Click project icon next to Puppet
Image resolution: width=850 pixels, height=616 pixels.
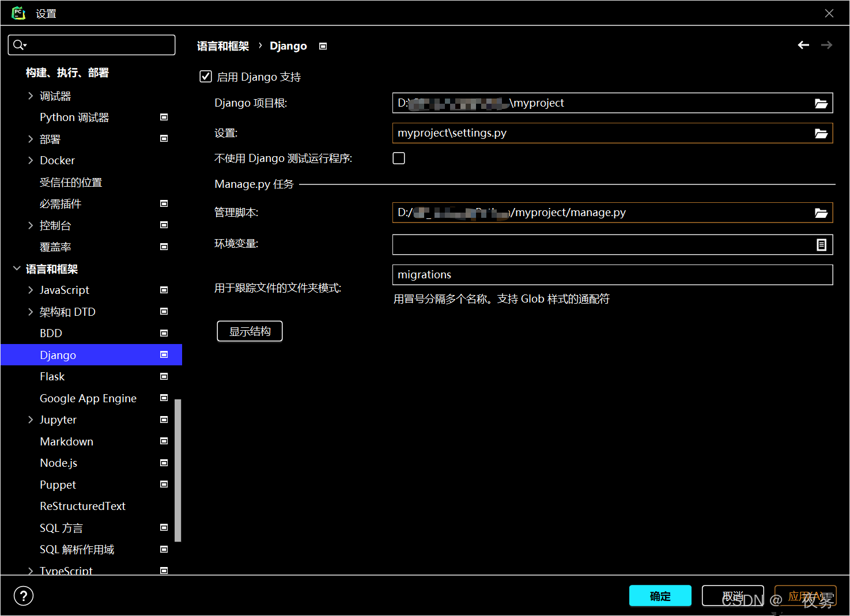(x=164, y=484)
